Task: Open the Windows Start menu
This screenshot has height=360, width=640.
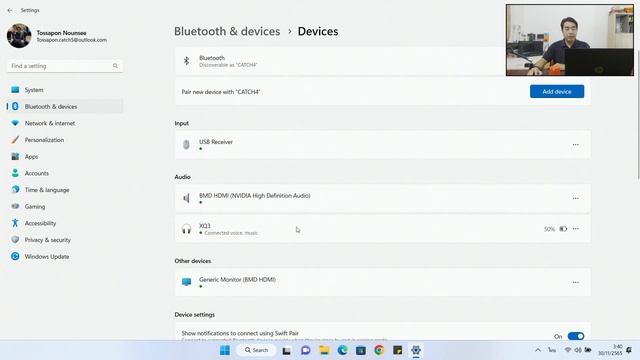Action: coord(224,350)
